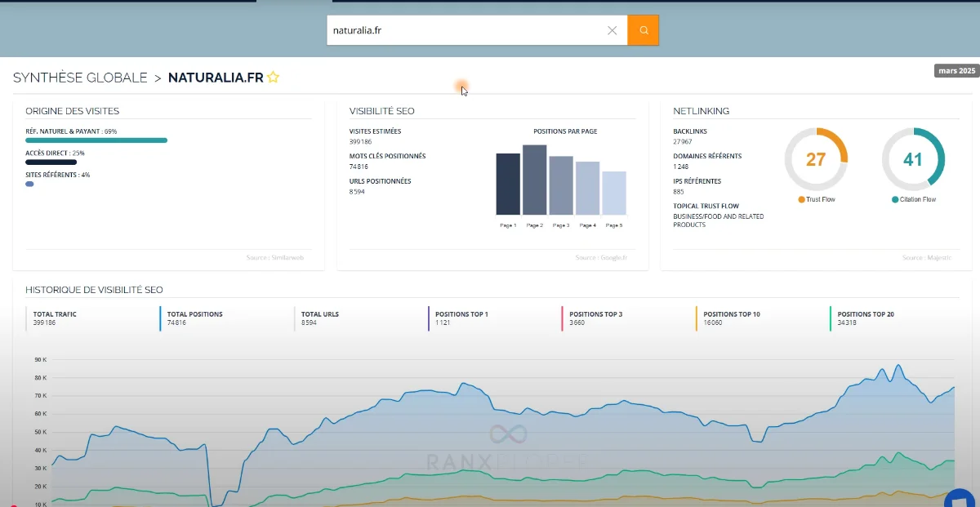Click the Trust Flow 27 gauge
The height and width of the screenshot is (507, 980).
tap(816, 159)
